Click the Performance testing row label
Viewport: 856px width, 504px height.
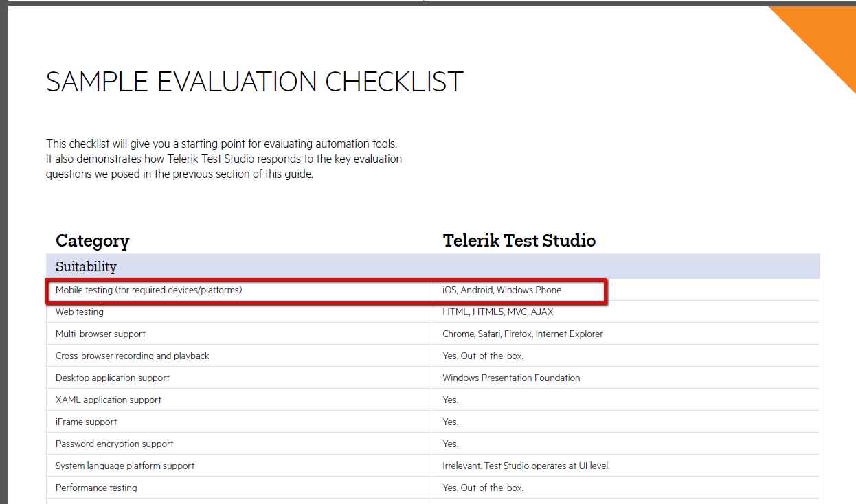pyautogui.click(x=96, y=488)
